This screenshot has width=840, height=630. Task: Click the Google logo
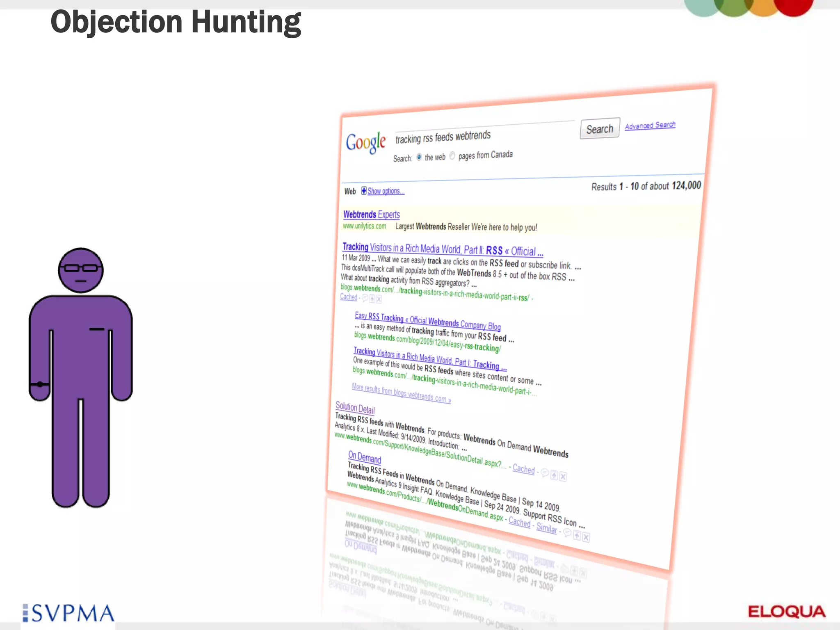[365, 142]
